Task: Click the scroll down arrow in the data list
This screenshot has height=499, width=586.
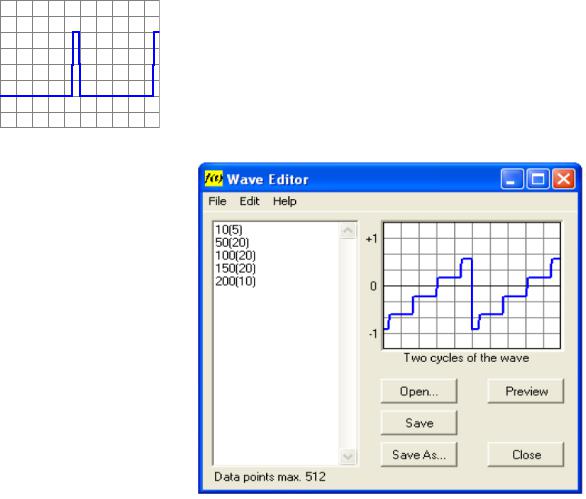Action: click(348, 456)
